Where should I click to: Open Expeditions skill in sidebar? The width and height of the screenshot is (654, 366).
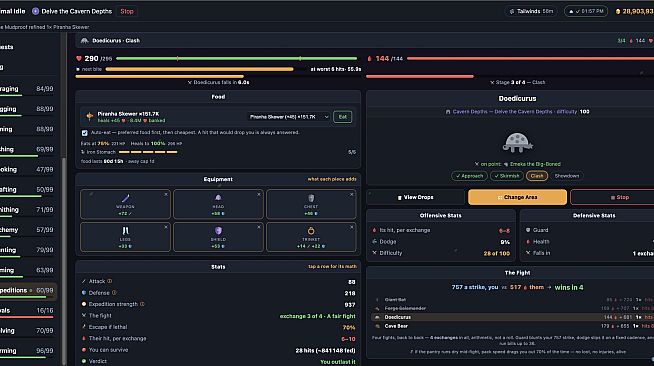pos(27,291)
